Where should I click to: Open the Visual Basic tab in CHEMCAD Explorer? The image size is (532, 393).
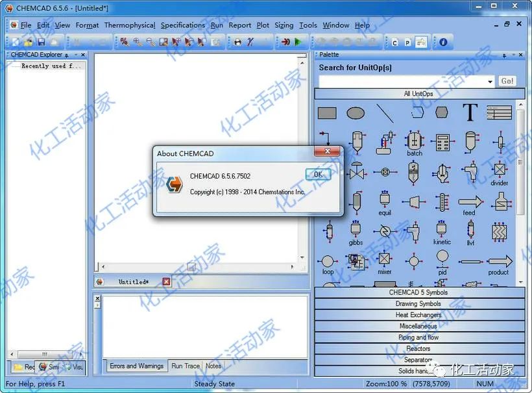[73, 367]
